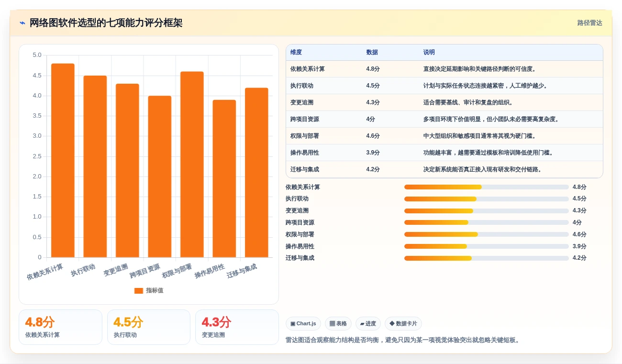Click the Chart.js tag chip

pos(303,324)
